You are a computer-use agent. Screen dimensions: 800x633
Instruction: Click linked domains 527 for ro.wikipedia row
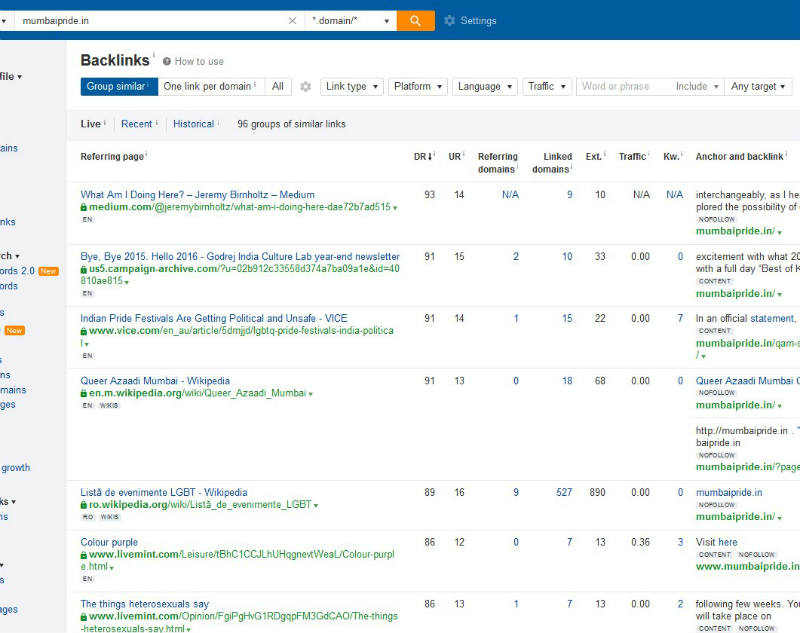click(564, 493)
